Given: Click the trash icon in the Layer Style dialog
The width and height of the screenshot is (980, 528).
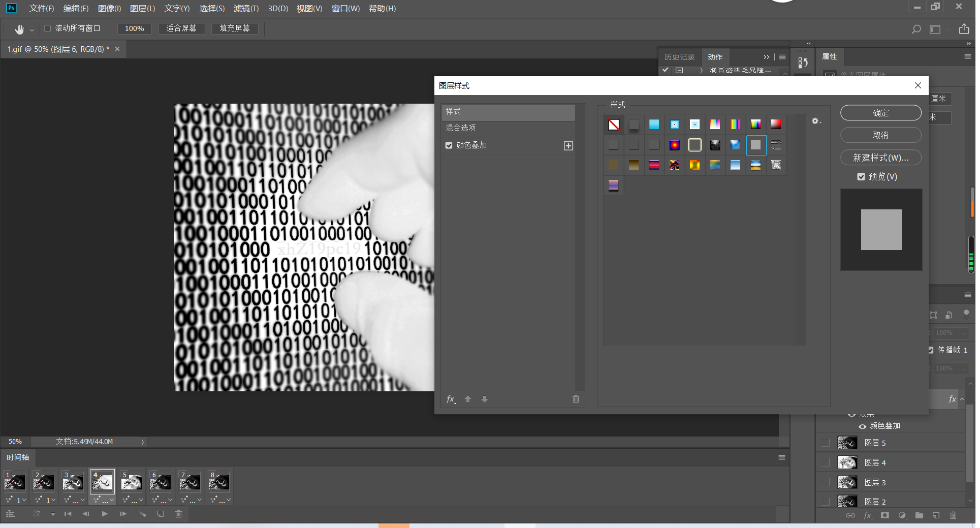Looking at the screenshot, I should click(576, 399).
